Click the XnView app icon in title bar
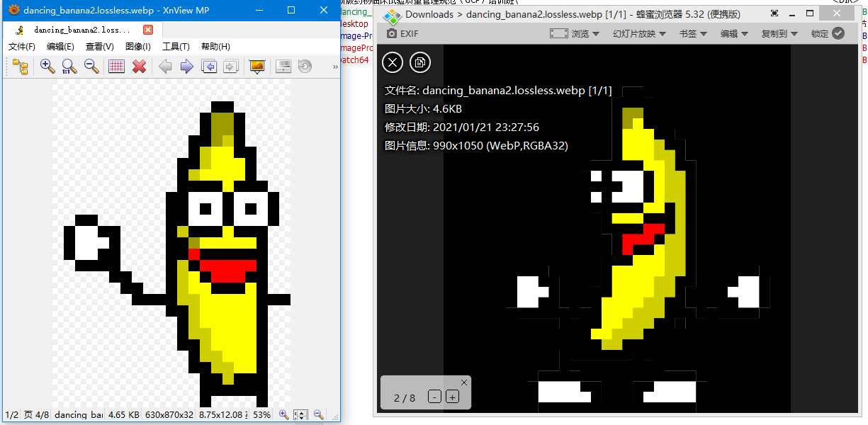 pos(14,10)
